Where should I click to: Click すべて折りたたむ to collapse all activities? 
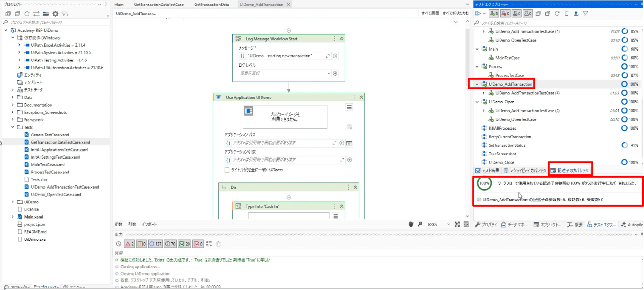[455, 14]
